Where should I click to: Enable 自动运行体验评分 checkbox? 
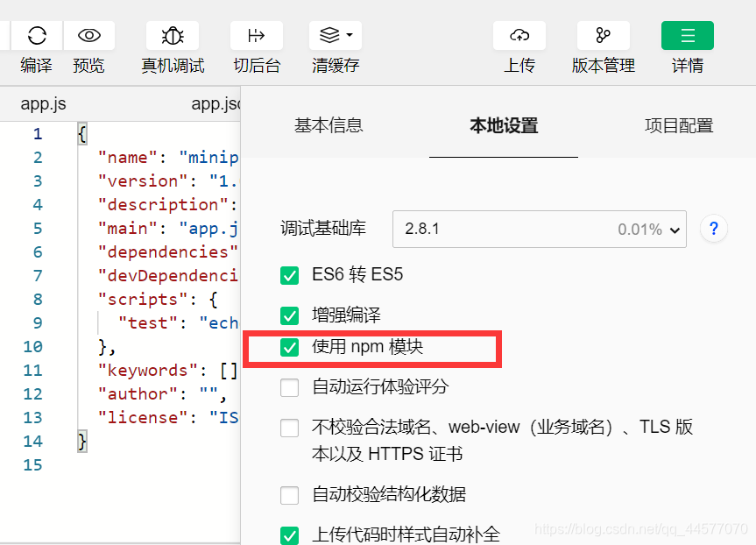(289, 387)
